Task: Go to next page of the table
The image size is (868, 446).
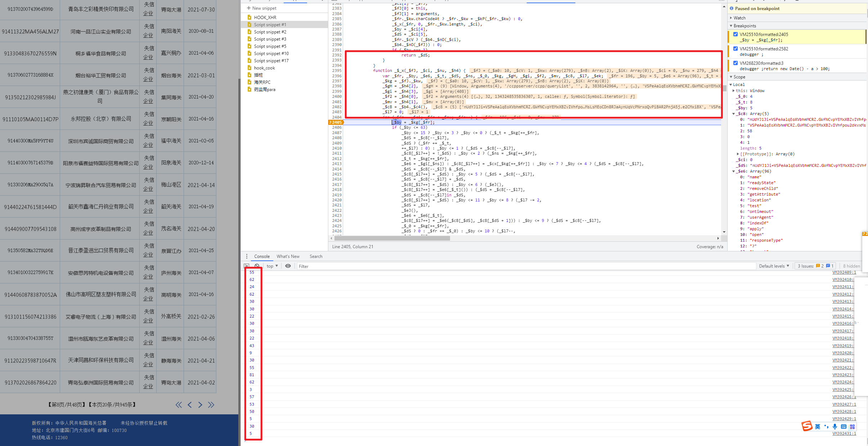Action: [200, 405]
